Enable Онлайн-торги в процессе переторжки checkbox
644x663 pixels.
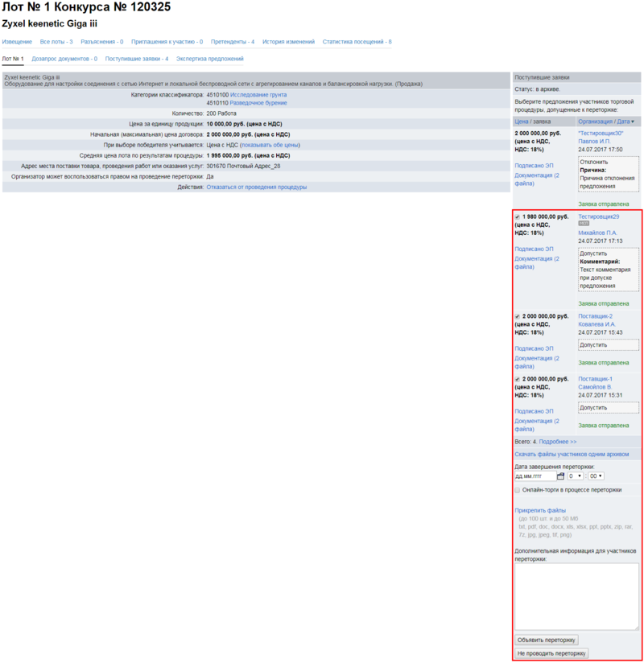(518, 489)
